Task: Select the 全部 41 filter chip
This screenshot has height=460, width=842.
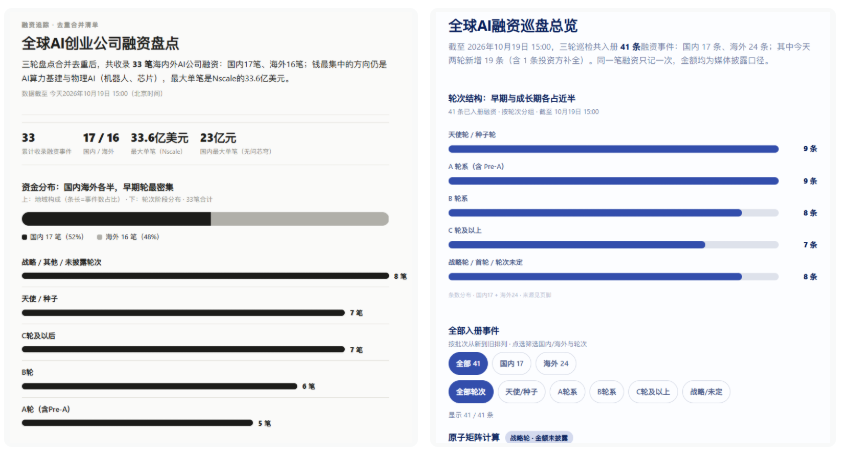Action: click(468, 363)
